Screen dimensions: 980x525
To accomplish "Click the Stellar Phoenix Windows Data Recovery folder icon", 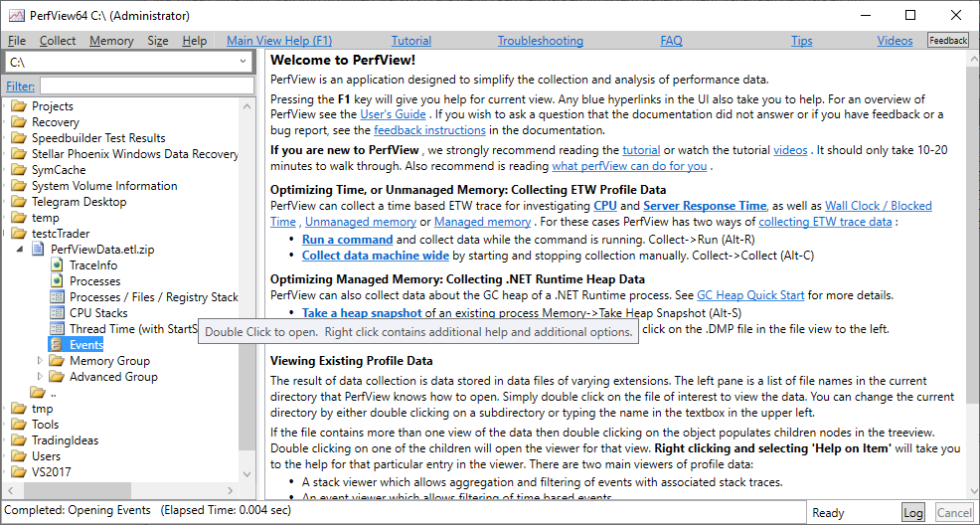I will coord(19,154).
